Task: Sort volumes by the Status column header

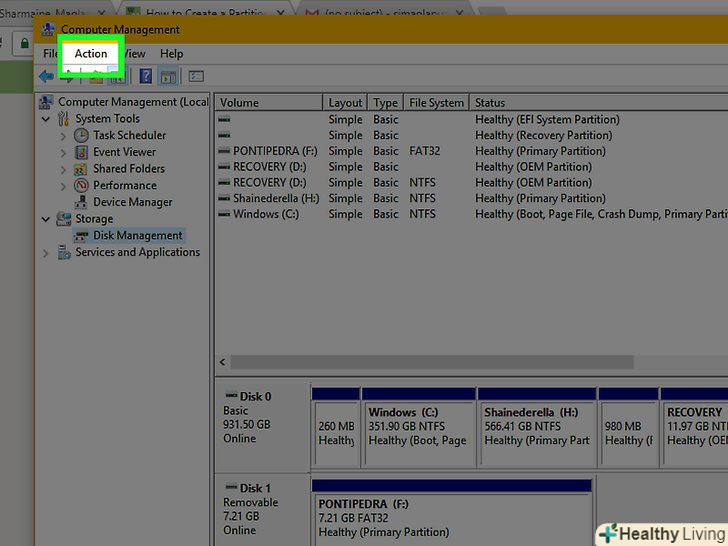Action: click(x=490, y=103)
